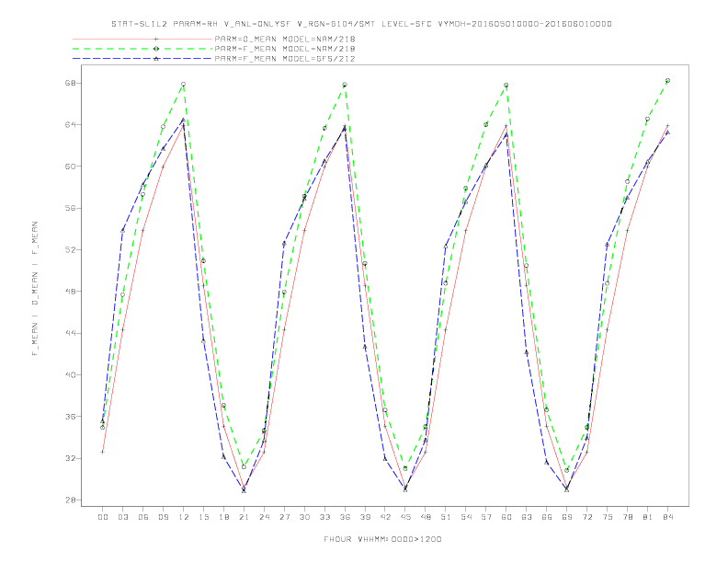Click x-axis tick label 21

[x=244, y=517]
